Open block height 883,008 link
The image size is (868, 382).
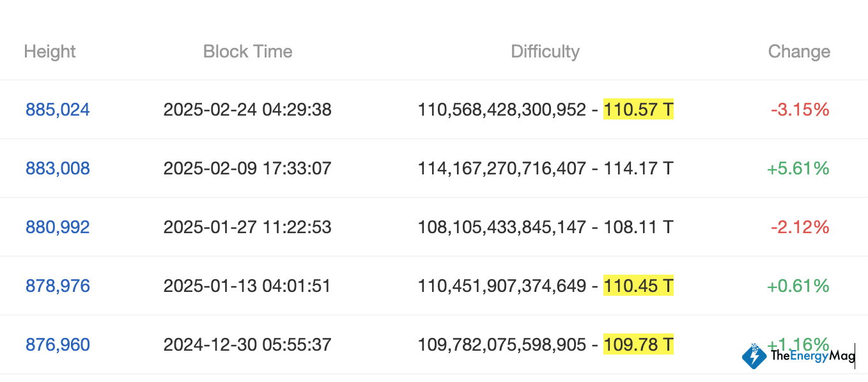(58, 169)
